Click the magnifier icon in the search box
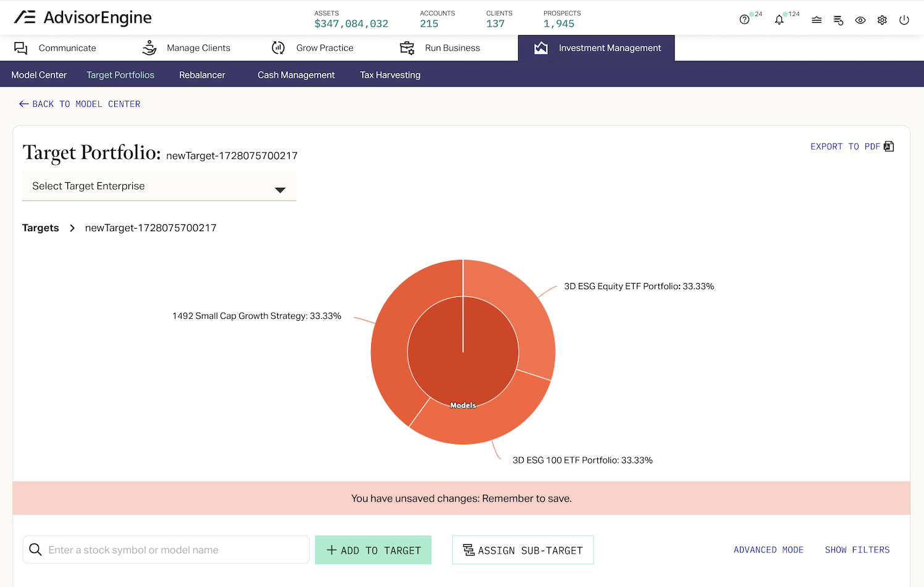 (x=35, y=549)
